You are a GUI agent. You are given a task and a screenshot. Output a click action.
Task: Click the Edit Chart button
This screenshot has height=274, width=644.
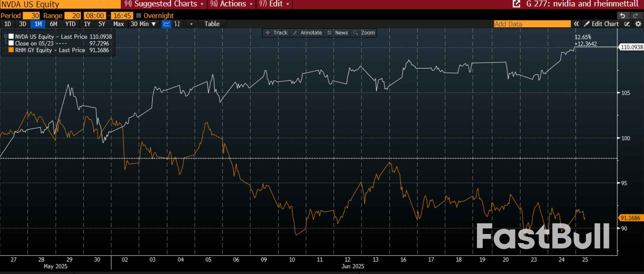(601, 24)
